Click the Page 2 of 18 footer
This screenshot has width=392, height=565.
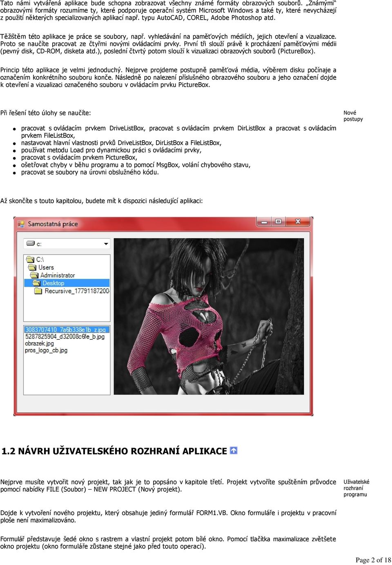(x=373, y=560)
